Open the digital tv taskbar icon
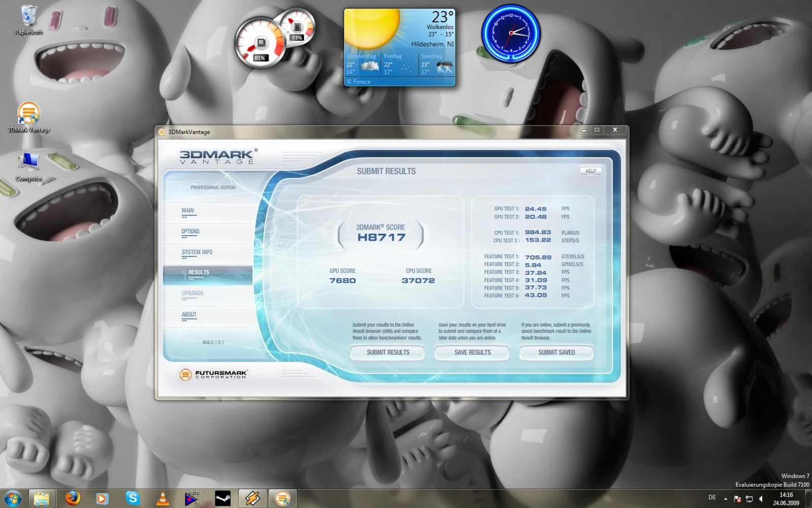Image resolution: width=812 pixels, height=508 pixels. [x=192, y=498]
